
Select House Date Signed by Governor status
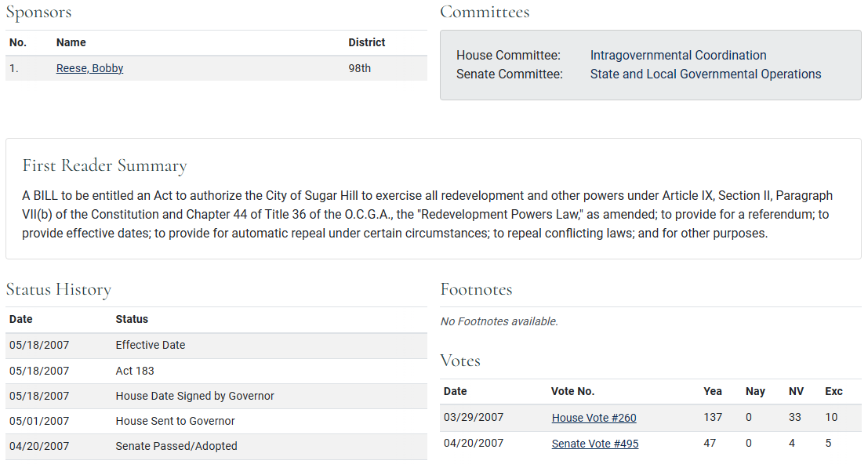coord(195,396)
